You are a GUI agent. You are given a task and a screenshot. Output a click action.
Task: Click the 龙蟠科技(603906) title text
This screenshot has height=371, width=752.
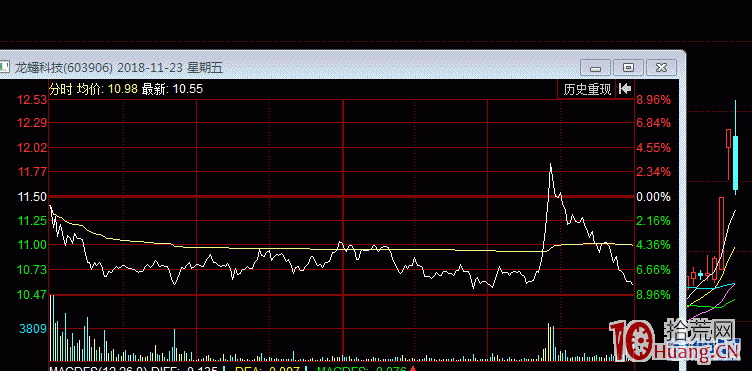[x=63, y=68]
